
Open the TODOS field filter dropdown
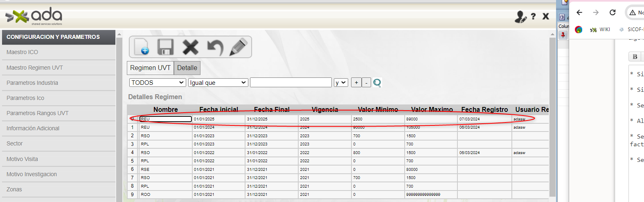click(158, 83)
